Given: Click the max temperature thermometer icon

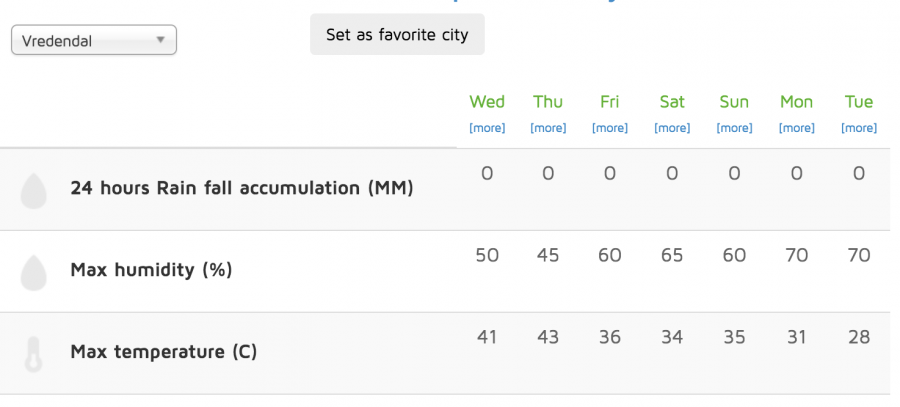Looking at the screenshot, I should pos(33,354).
